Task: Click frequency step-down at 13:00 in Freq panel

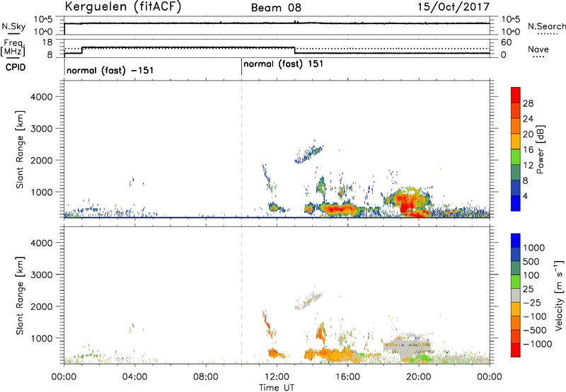Action: [294, 50]
